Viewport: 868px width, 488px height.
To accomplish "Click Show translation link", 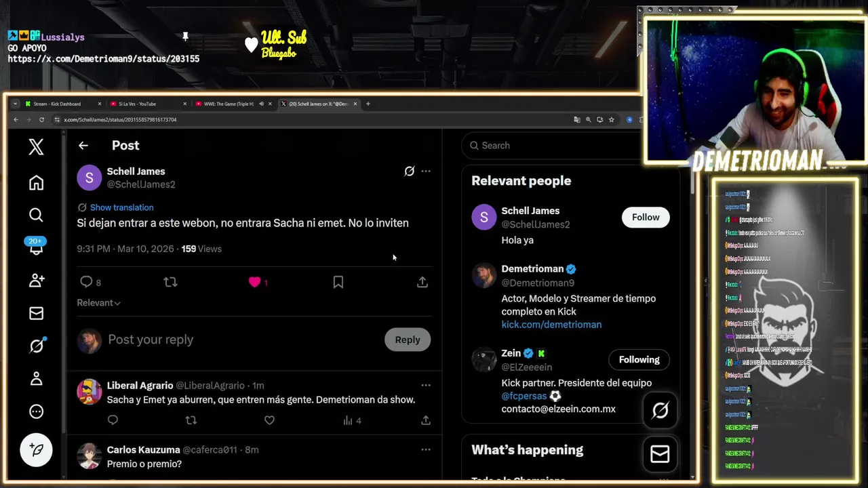I will (121, 207).
